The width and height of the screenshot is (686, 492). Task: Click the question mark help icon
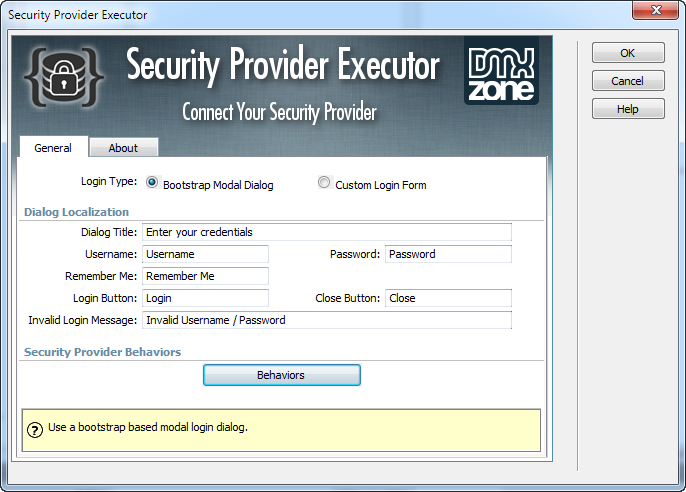coord(35,430)
